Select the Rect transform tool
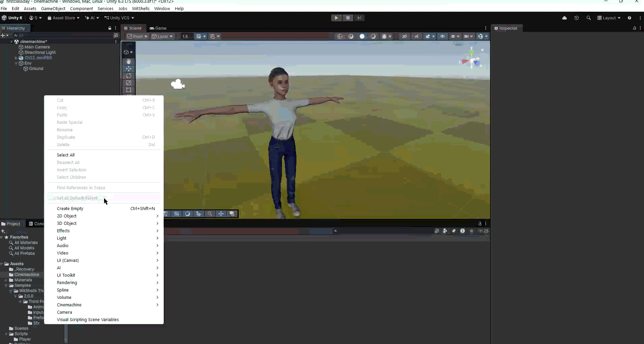 (129, 90)
